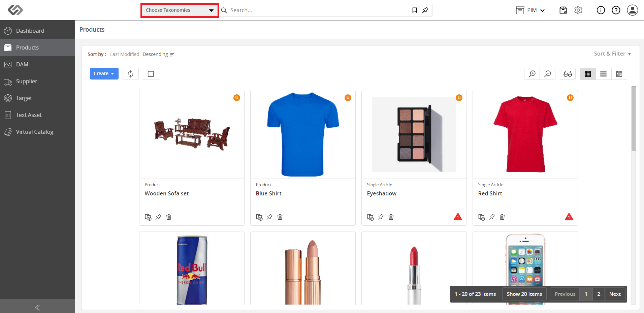Open Text Asset in sidebar
The width and height of the screenshot is (644, 313).
[37, 115]
